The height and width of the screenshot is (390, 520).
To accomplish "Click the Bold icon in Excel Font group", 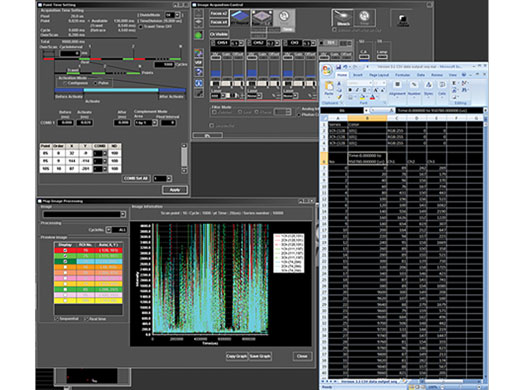I will (350, 90).
